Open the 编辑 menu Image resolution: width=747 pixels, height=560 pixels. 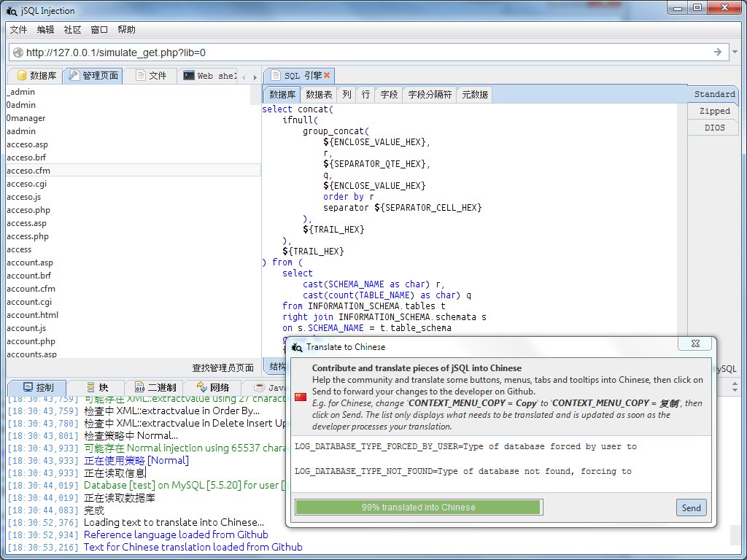[46, 29]
